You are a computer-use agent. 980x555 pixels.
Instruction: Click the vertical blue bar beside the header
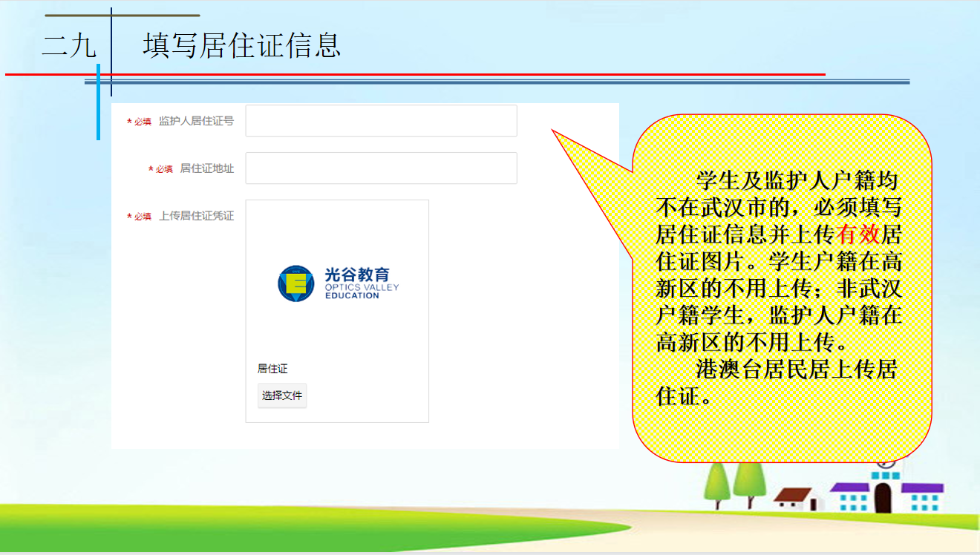pyautogui.click(x=98, y=102)
